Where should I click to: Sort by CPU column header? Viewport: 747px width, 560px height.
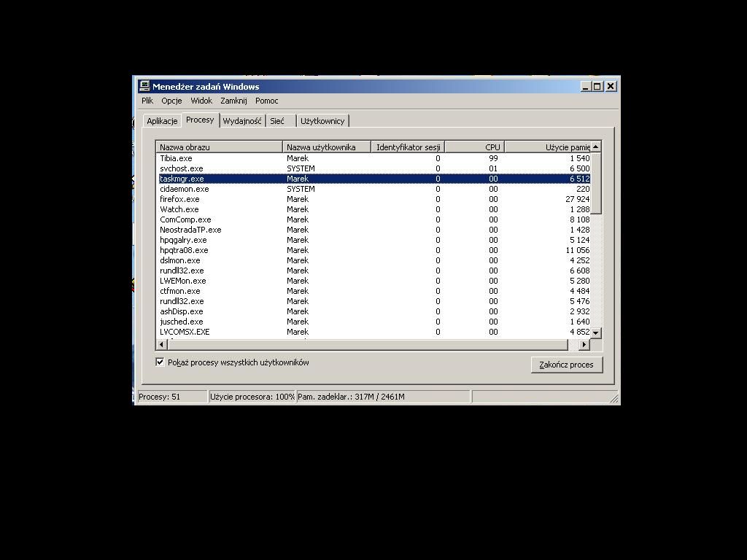[x=474, y=147]
